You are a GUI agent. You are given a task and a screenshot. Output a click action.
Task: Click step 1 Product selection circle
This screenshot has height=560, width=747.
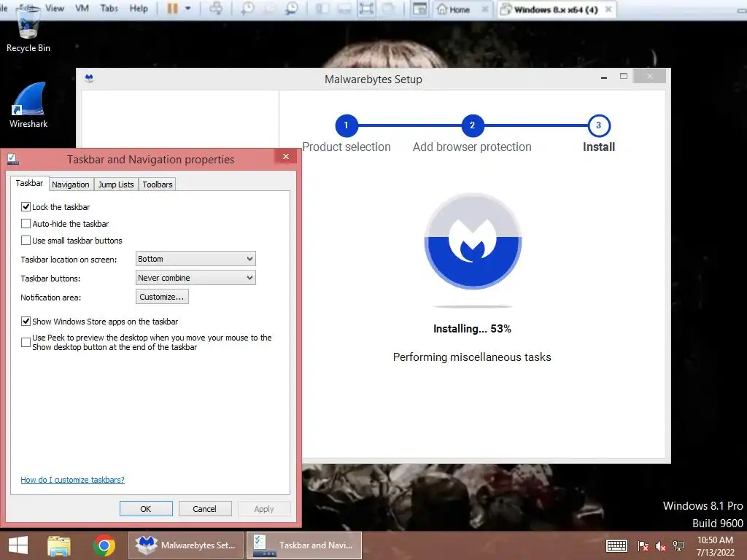(x=347, y=125)
